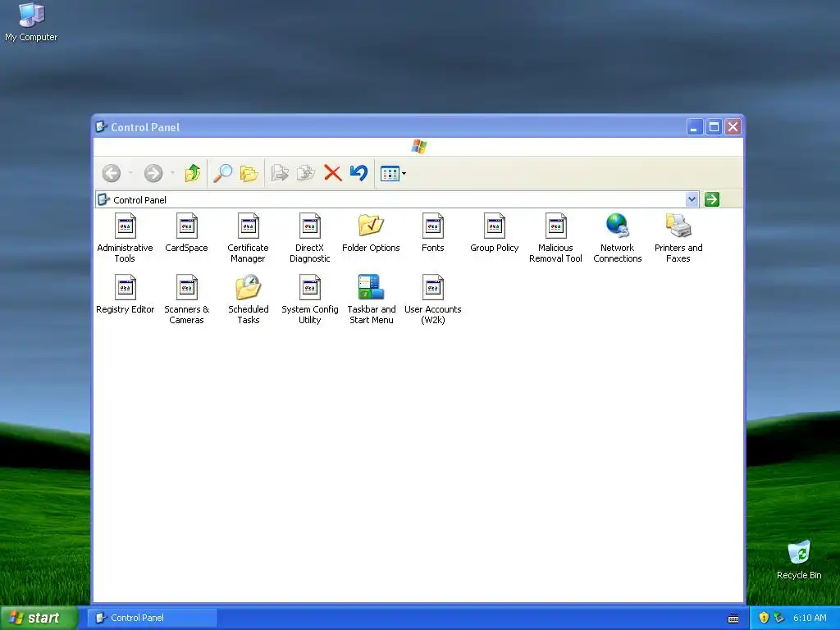Select Control Panel taskbar button

153,618
